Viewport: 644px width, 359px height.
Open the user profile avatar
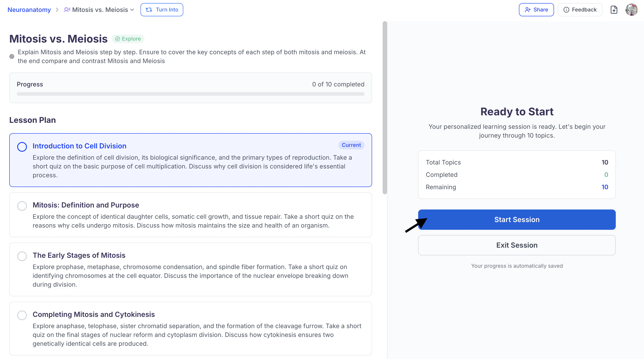631,10
